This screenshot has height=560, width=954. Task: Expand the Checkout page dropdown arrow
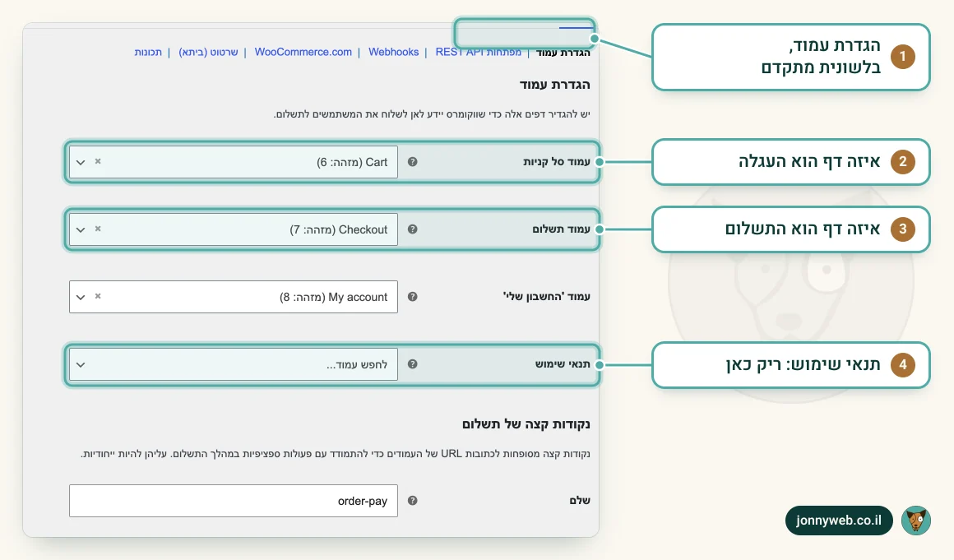81,229
